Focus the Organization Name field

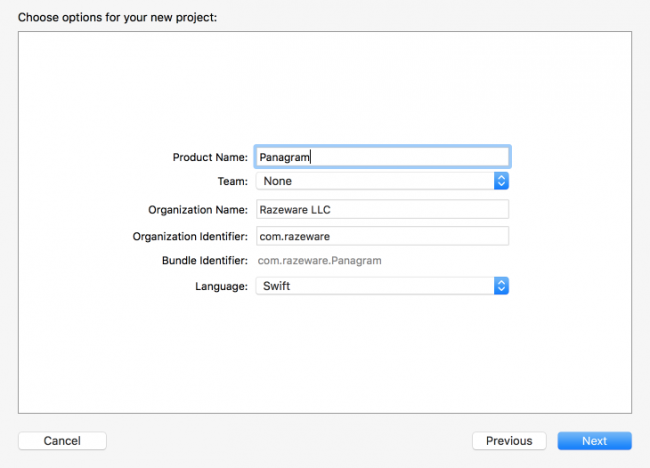tap(382, 209)
